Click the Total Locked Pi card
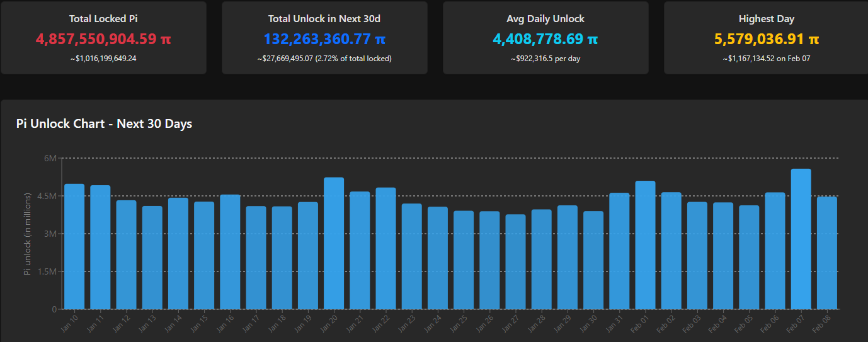868x342 pixels. pos(103,38)
